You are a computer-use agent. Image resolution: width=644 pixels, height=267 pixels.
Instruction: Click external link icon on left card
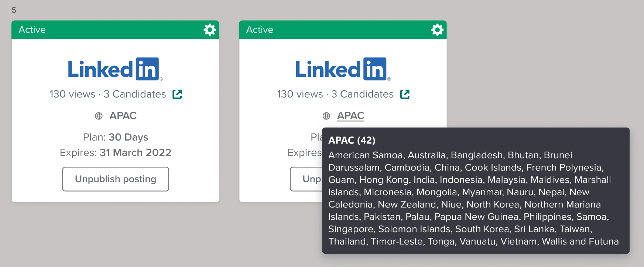click(177, 94)
